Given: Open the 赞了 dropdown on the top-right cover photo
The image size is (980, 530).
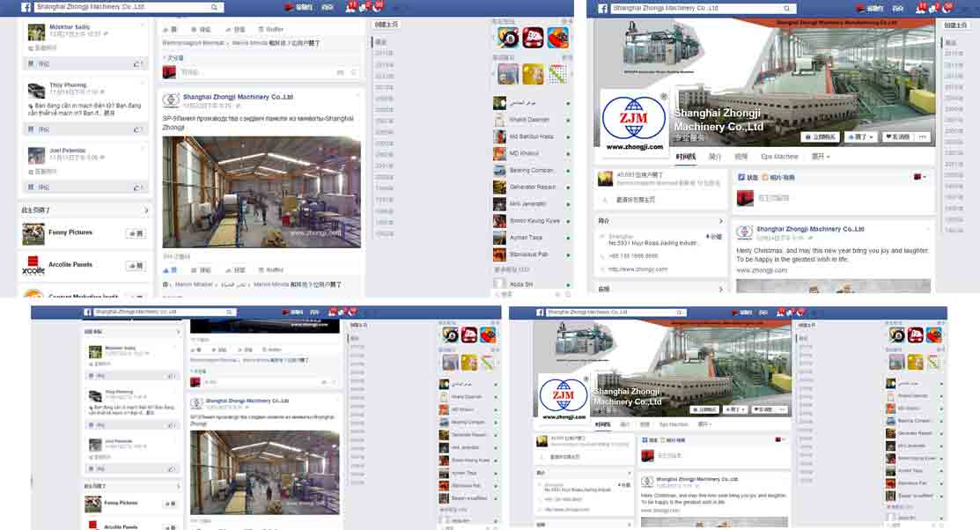Looking at the screenshot, I should coord(859,137).
